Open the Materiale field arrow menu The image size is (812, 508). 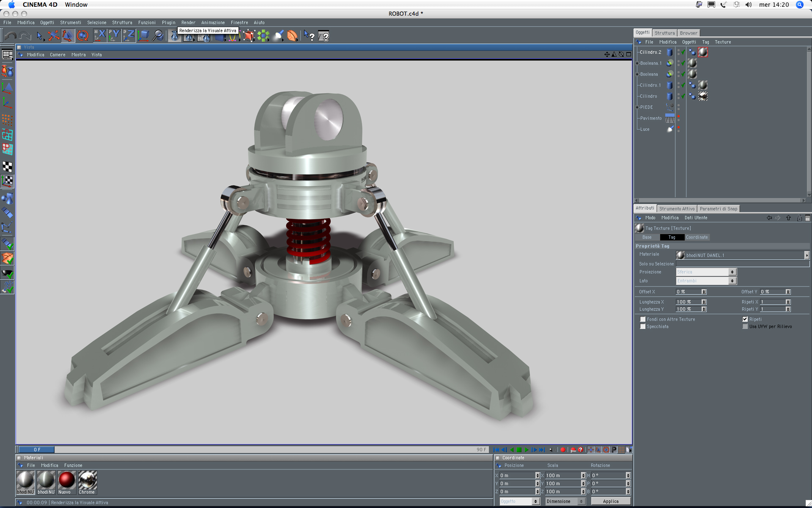pos(807,255)
